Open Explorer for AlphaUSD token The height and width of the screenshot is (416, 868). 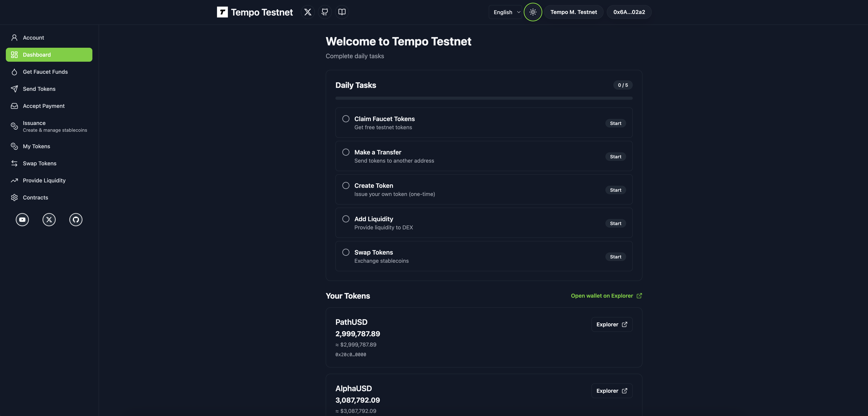(612, 391)
